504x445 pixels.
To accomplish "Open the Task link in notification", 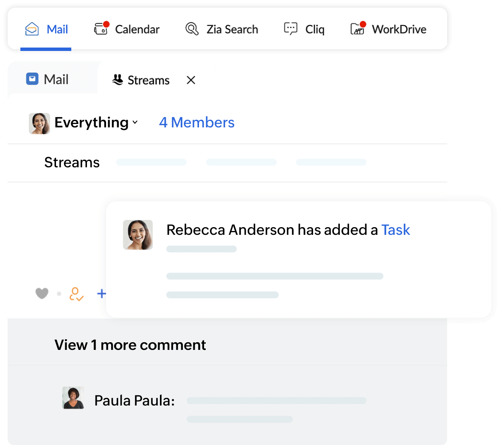I will coord(395,230).
